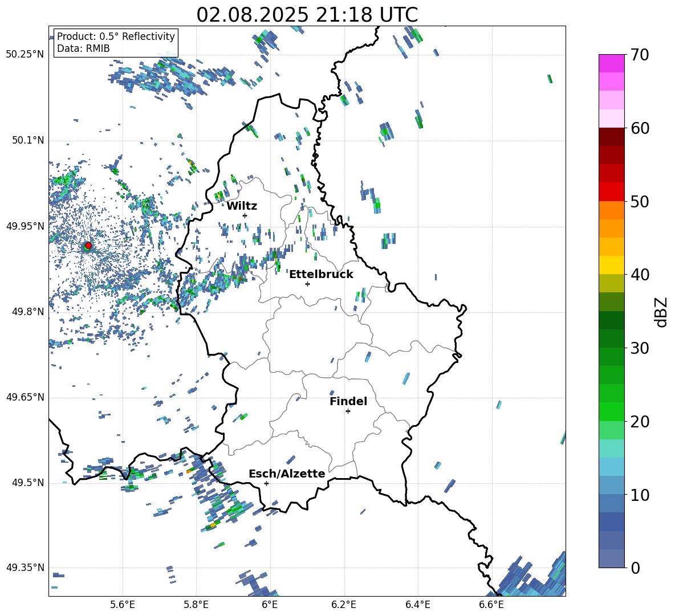Click the 50.25°N latitude label
Viewport: 675px width, 616px height.
pyautogui.click(x=25, y=55)
